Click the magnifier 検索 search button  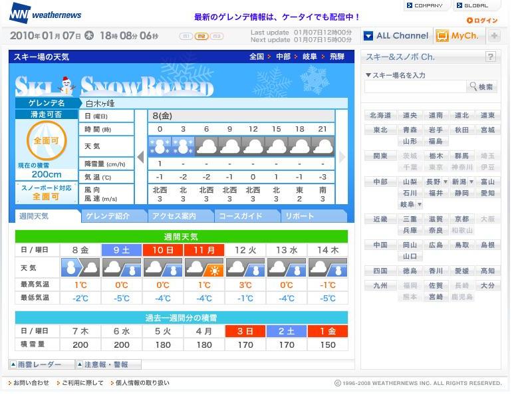pyautogui.click(x=481, y=87)
